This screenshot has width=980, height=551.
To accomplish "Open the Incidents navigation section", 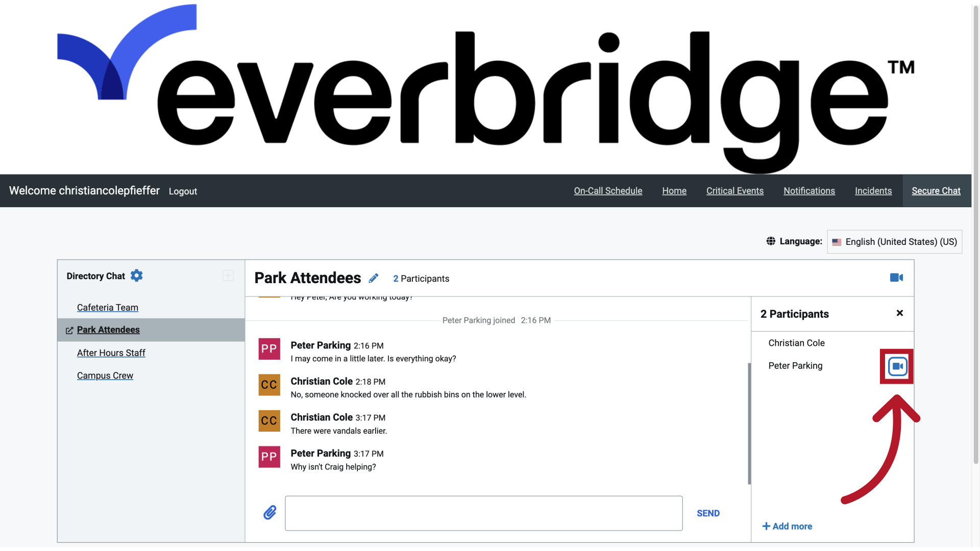I will pyautogui.click(x=873, y=190).
